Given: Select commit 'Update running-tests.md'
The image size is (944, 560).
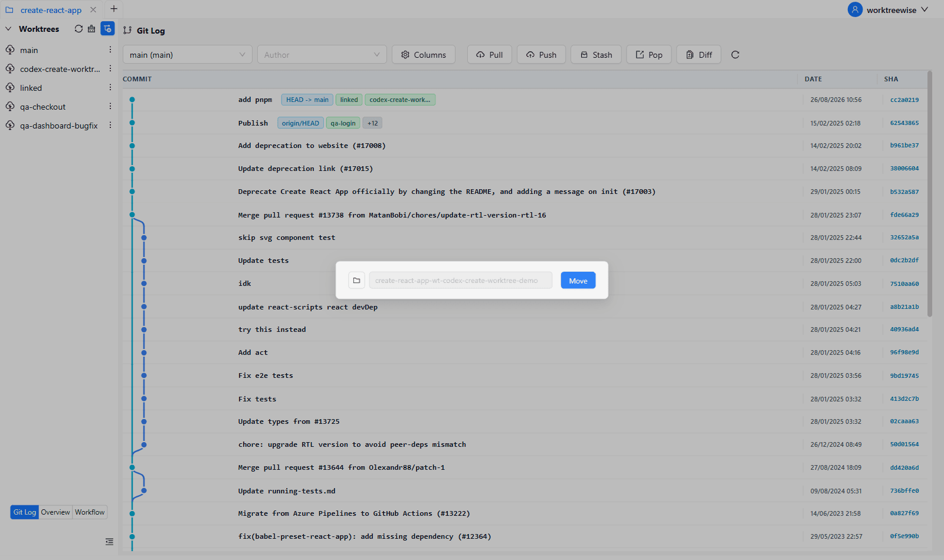Looking at the screenshot, I should point(287,491).
